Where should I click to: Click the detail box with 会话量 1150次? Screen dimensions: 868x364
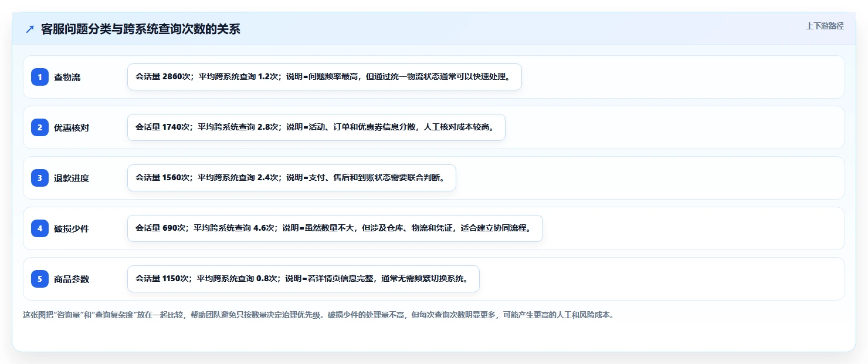303,279
